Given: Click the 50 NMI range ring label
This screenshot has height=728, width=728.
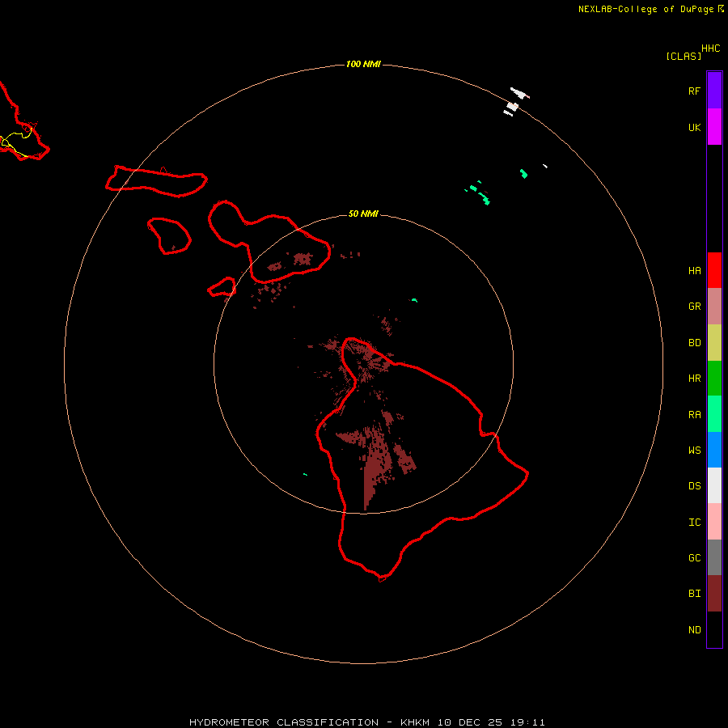Looking at the screenshot, I should tap(363, 214).
